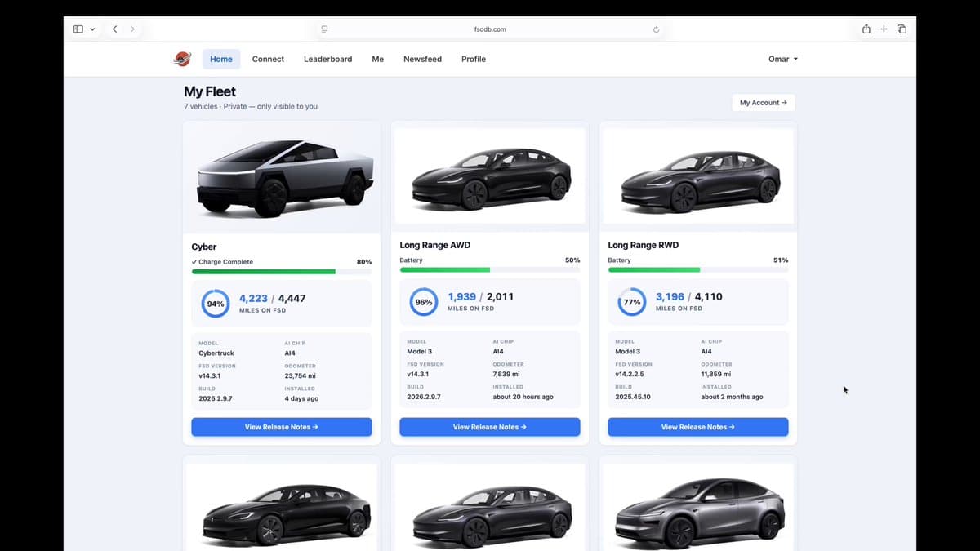This screenshot has height=551, width=980.
Task: Click the '4 days ago' installed text
Action: (x=301, y=399)
